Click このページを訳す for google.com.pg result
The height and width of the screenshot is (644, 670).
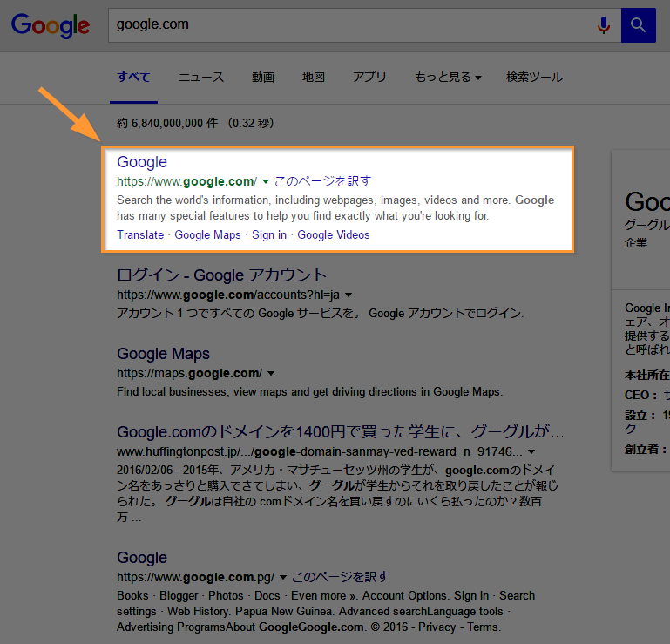[x=340, y=577]
